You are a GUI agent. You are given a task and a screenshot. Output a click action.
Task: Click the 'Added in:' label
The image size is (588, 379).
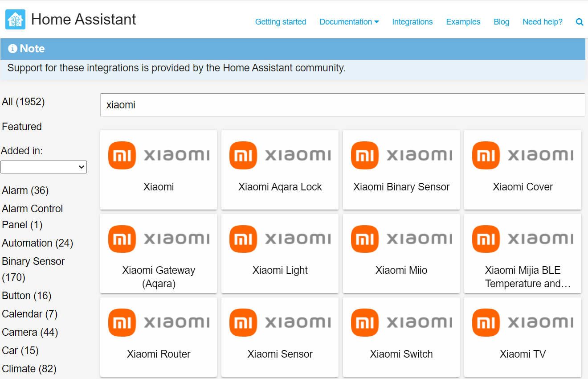(22, 151)
